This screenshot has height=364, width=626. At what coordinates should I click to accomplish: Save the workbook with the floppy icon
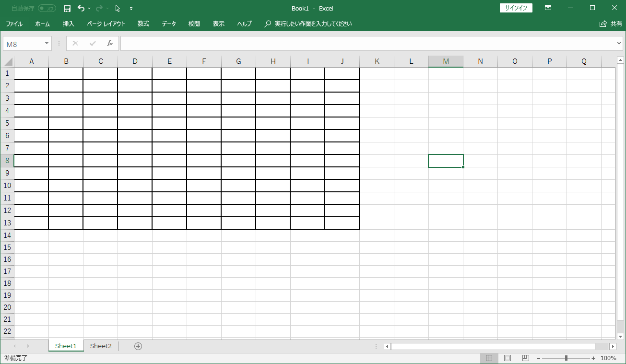tap(67, 8)
